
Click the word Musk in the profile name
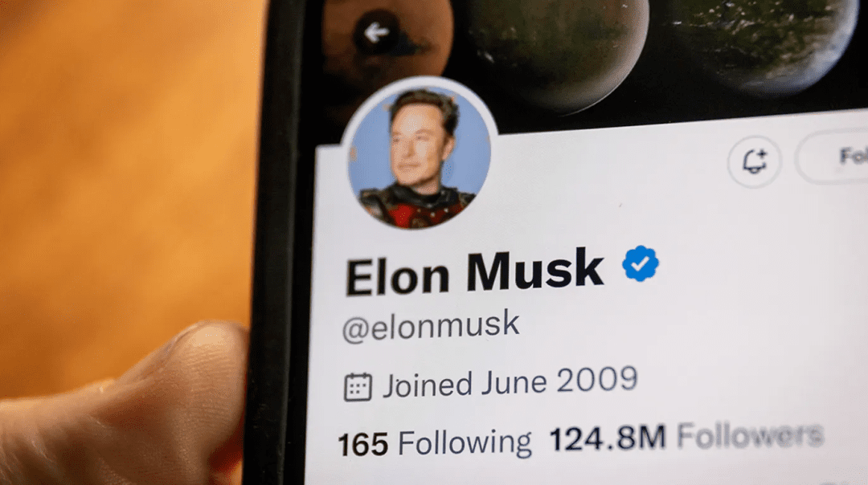(534, 270)
